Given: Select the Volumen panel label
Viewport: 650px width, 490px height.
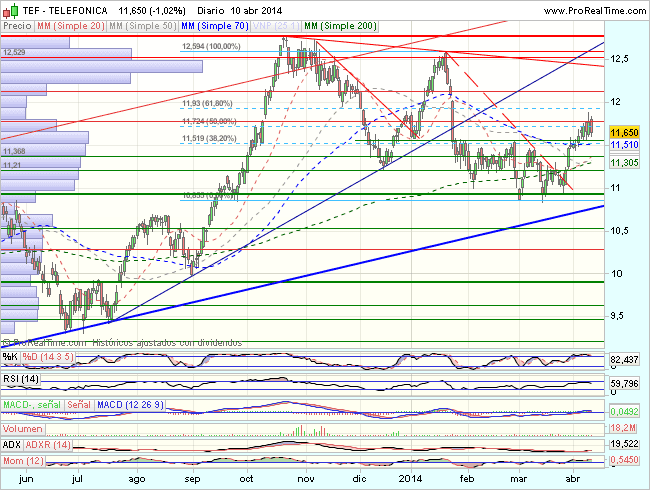Looking at the screenshot, I should [23, 429].
